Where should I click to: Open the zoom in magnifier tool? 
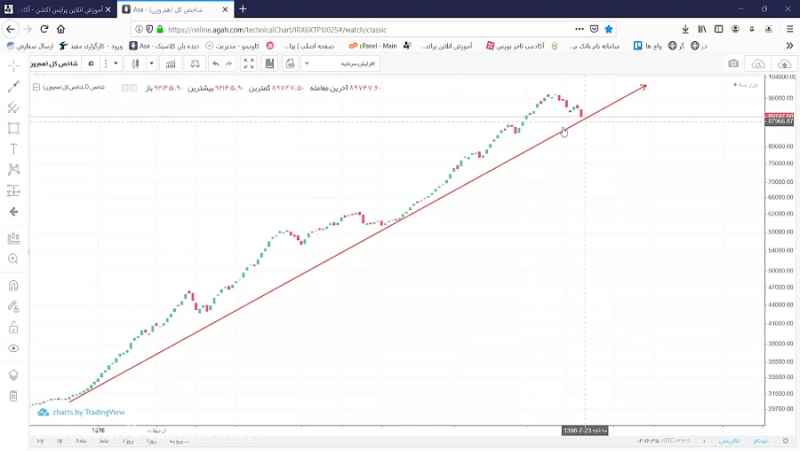(x=14, y=259)
